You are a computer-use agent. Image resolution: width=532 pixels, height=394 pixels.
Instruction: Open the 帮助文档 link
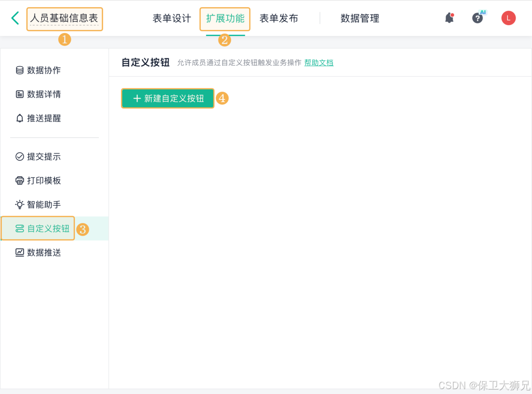[319, 63]
